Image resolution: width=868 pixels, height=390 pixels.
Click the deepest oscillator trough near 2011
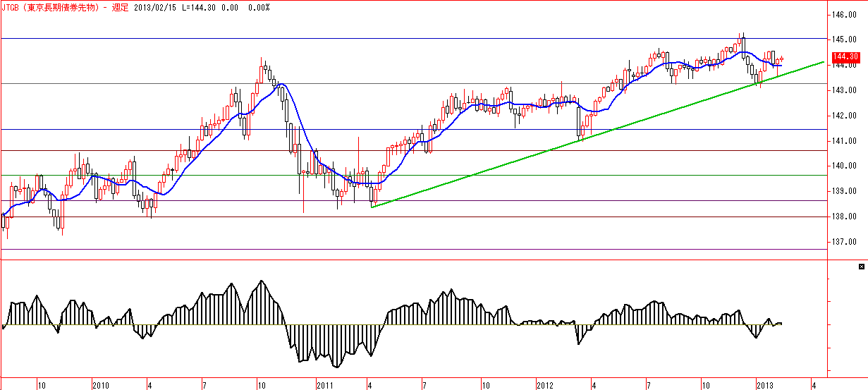337,367
